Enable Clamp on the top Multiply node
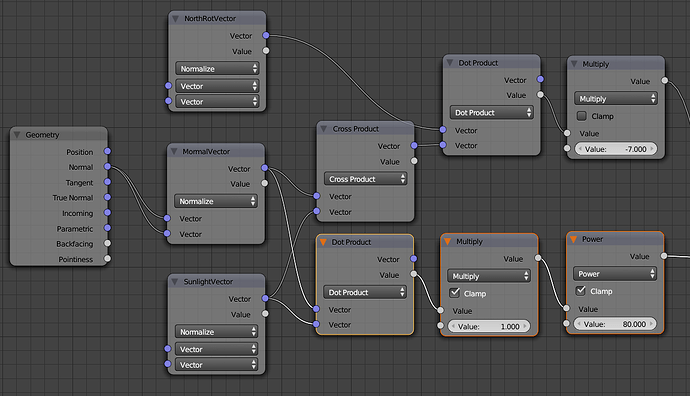 pos(582,116)
